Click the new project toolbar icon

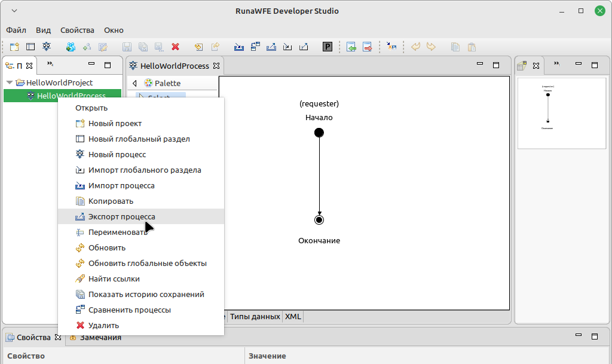[14, 47]
